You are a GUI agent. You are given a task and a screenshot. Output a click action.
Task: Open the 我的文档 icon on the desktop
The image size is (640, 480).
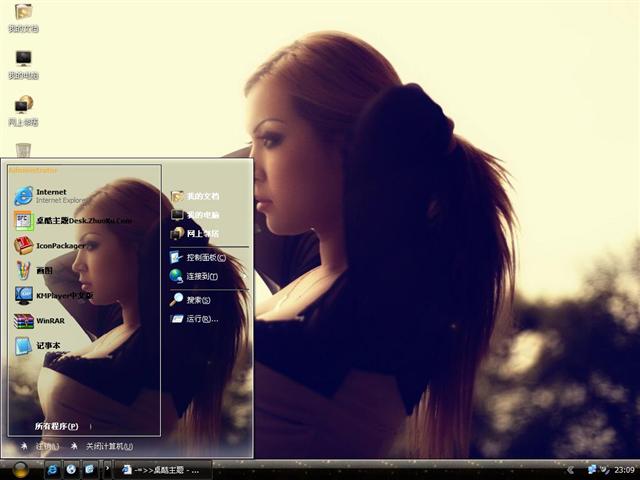coord(23,18)
